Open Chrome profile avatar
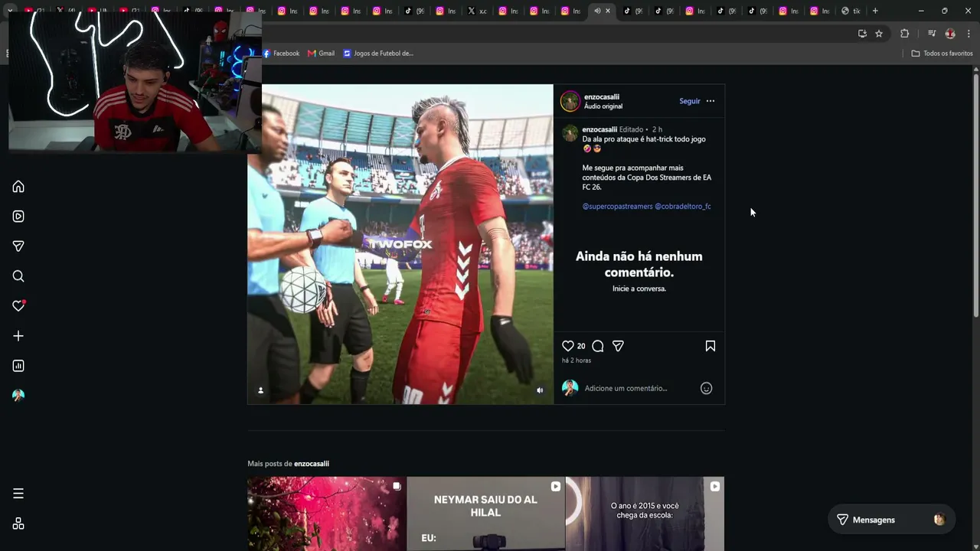Screen dimensions: 980x551 click(x=950, y=34)
